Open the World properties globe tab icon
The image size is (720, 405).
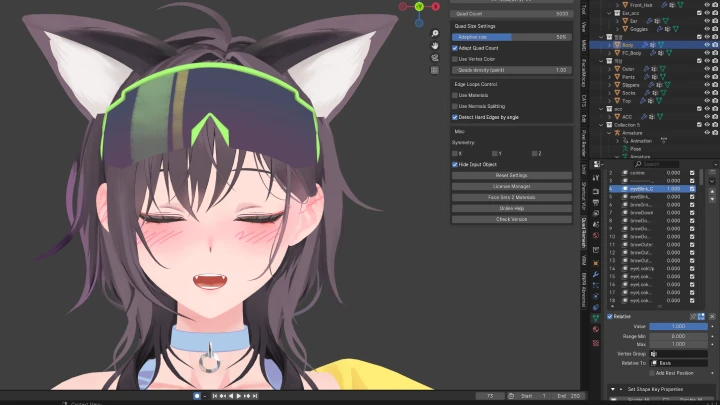[x=596, y=236]
